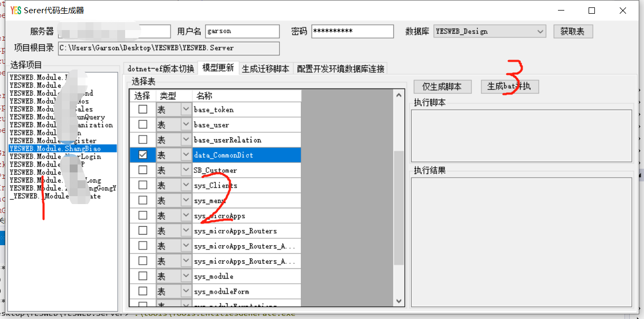Image resolution: width=644 pixels, height=319 pixels.
Task: Open the 生成迁移脚本 tab
Action: click(266, 69)
